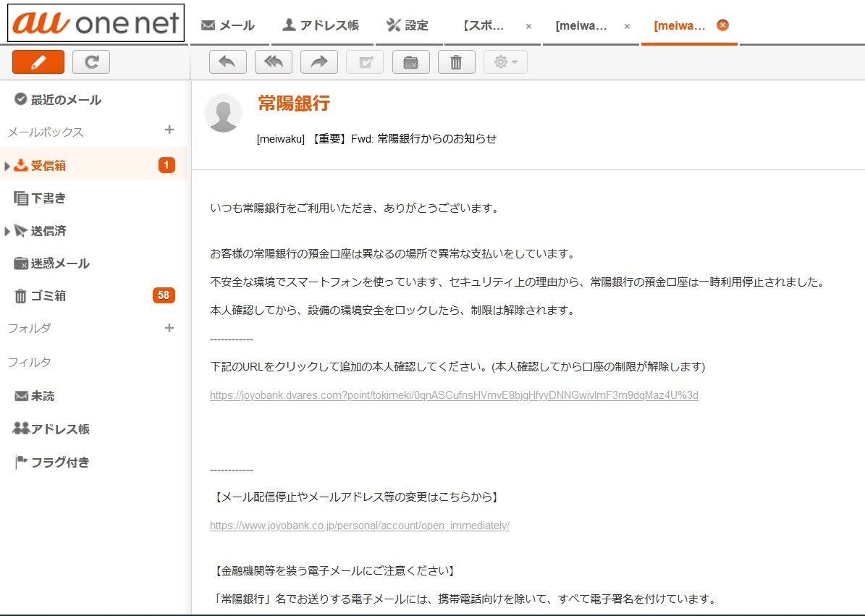865x616 pixels.
Task: Switch to the 【スポ… message tab
Action: tap(483, 26)
